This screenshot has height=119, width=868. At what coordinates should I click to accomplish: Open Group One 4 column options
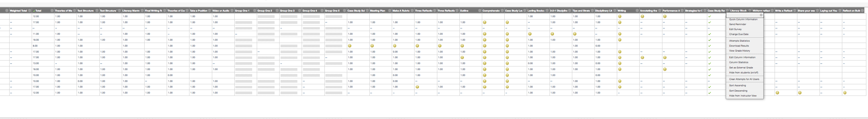(x=322, y=11)
